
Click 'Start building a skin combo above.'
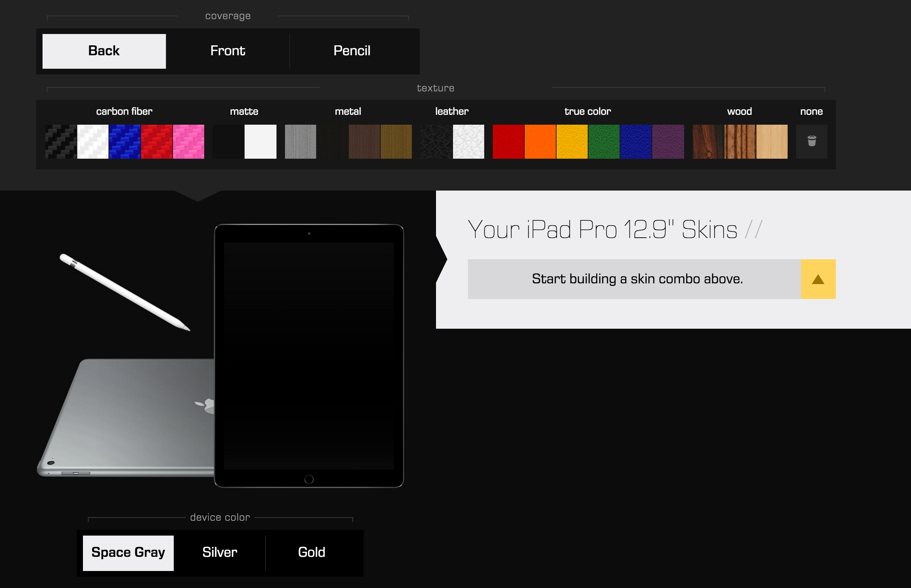click(637, 279)
